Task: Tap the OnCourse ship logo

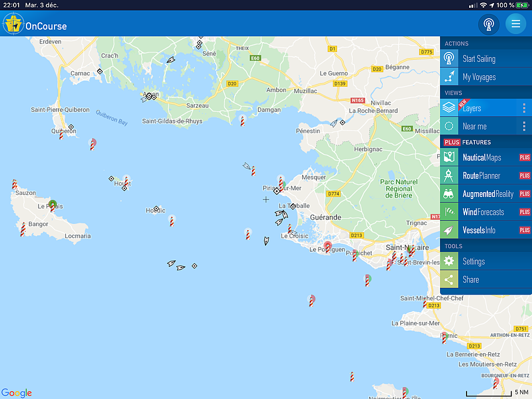Action: coord(13,24)
